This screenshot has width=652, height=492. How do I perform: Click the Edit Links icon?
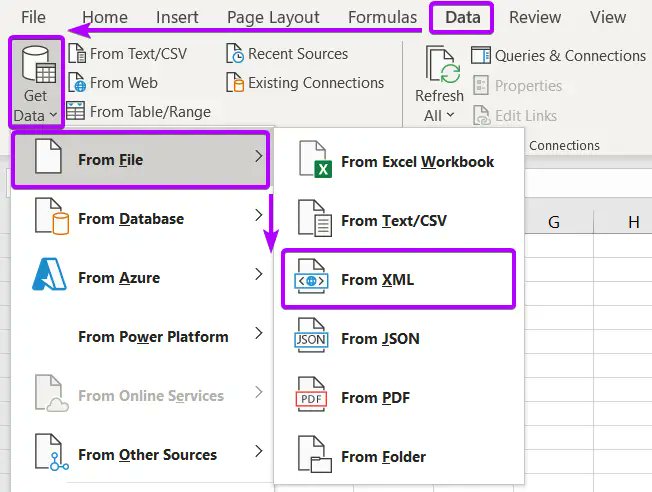[482, 115]
